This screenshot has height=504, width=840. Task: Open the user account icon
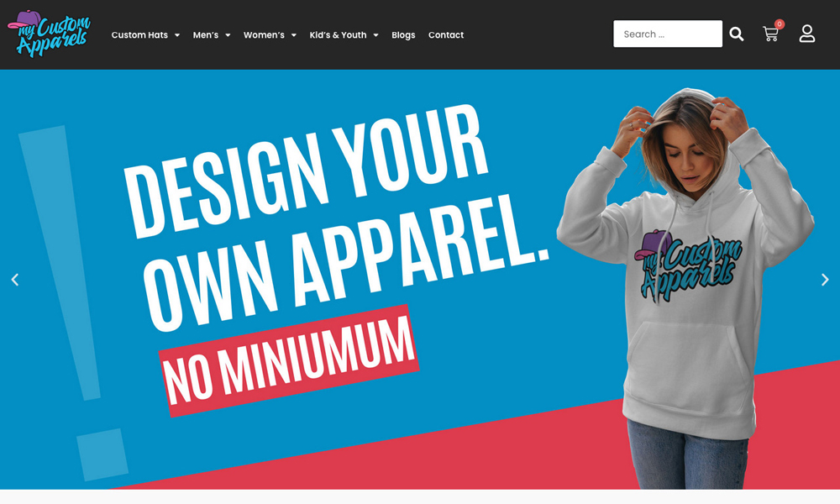click(x=806, y=34)
